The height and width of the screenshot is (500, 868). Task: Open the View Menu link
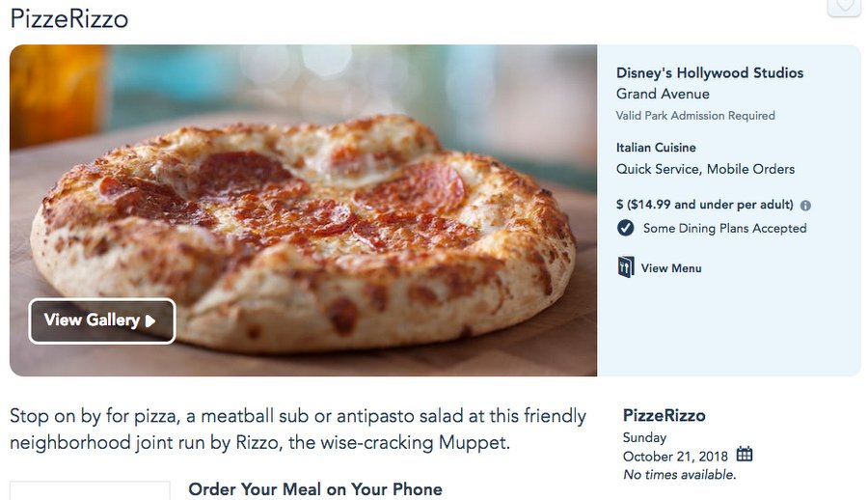point(670,268)
